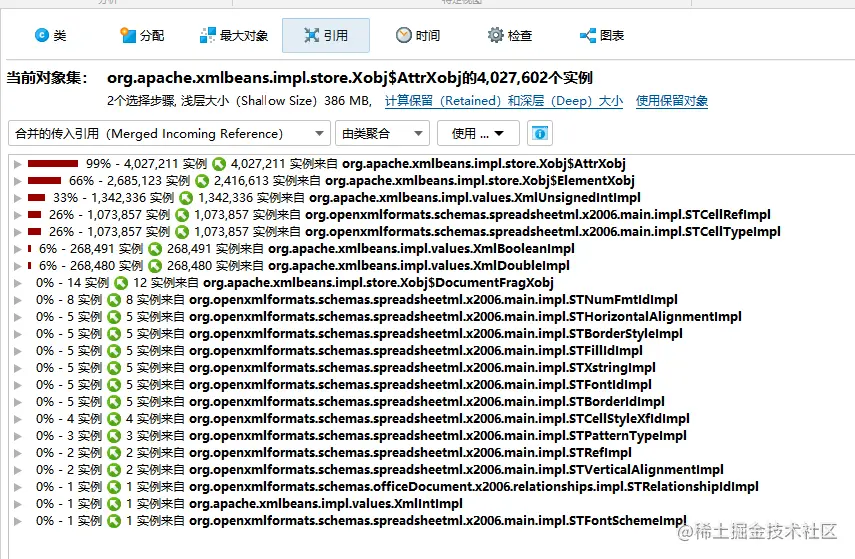The height and width of the screenshot is (559, 855).
Task: Expand the Xobj$DocumentFragXobj row
Action: pyautogui.click(x=17, y=282)
